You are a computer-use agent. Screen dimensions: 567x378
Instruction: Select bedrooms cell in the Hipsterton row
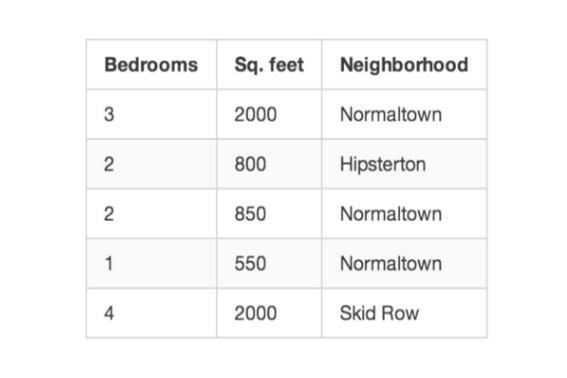pos(151,164)
